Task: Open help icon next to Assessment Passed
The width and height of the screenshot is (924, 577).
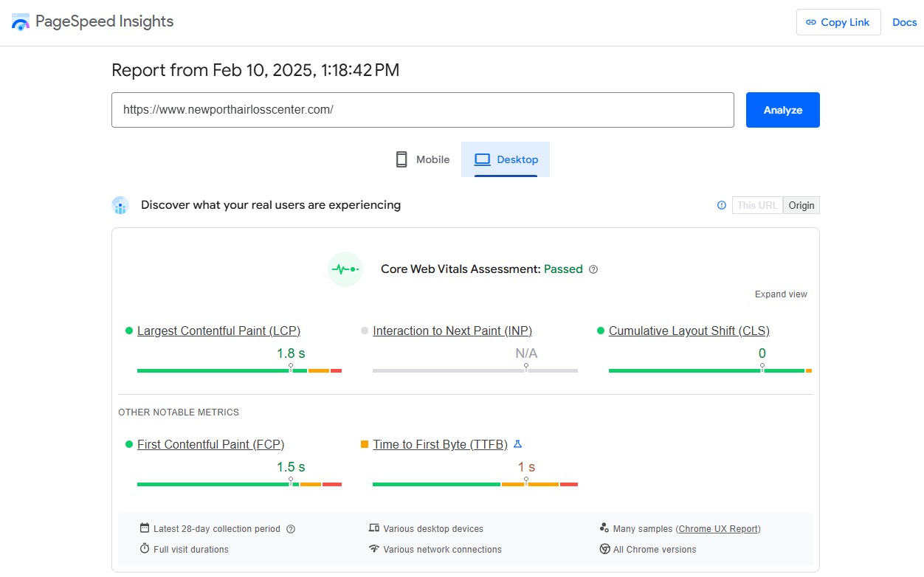Action: coord(593,269)
